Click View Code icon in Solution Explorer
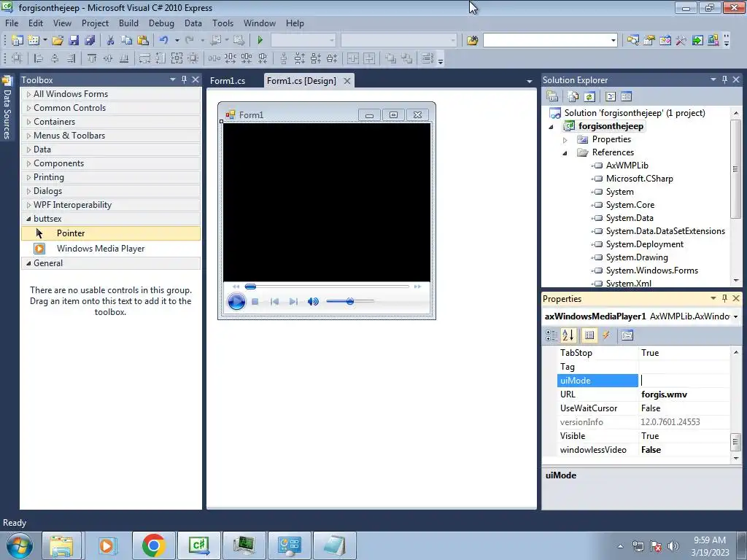 [x=611, y=97]
